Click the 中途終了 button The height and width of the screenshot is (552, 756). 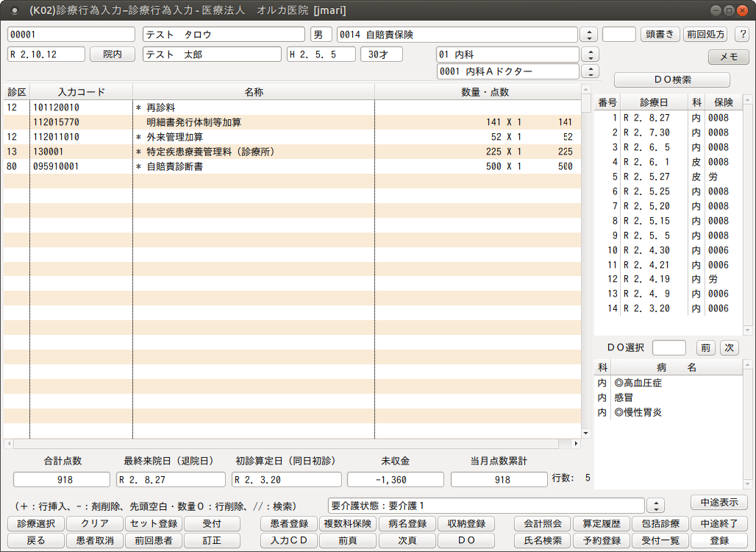tap(718, 523)
